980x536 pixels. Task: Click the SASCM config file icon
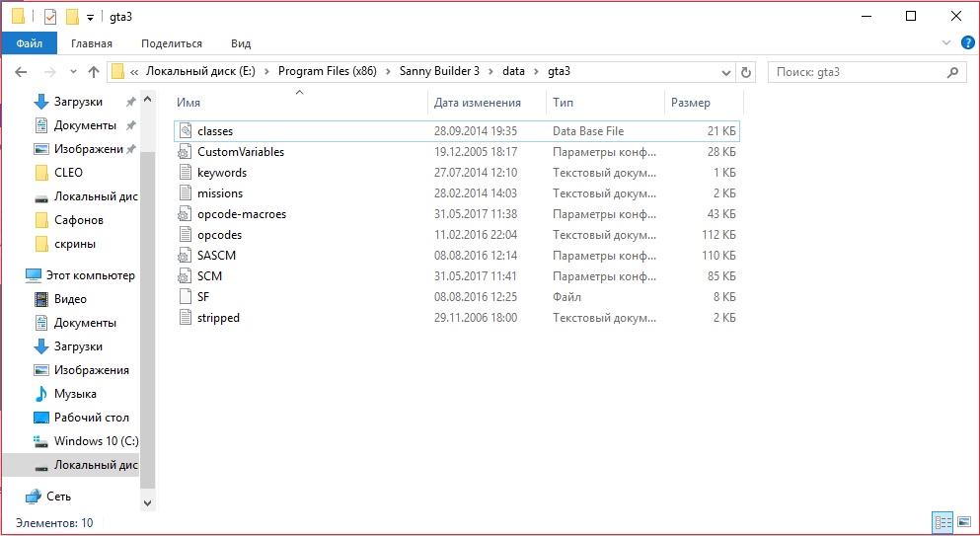(185, 256)
